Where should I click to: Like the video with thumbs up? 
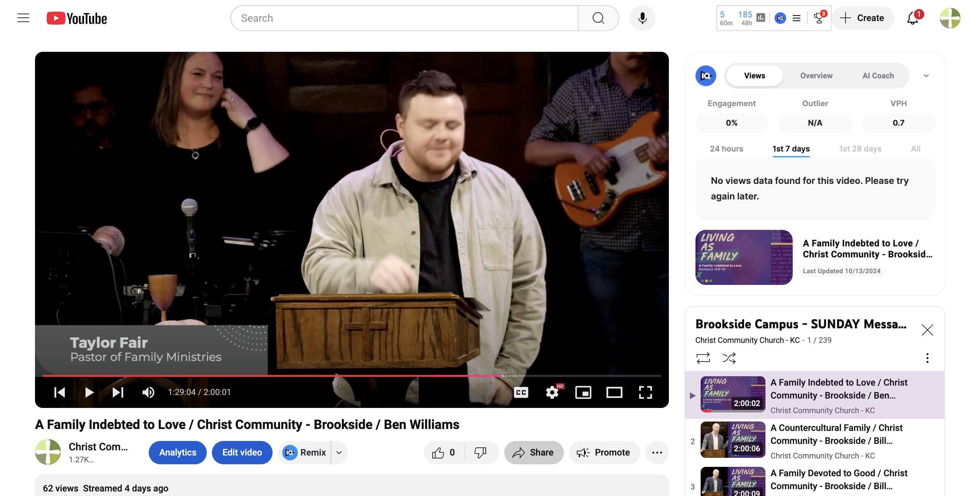(444, 452)
